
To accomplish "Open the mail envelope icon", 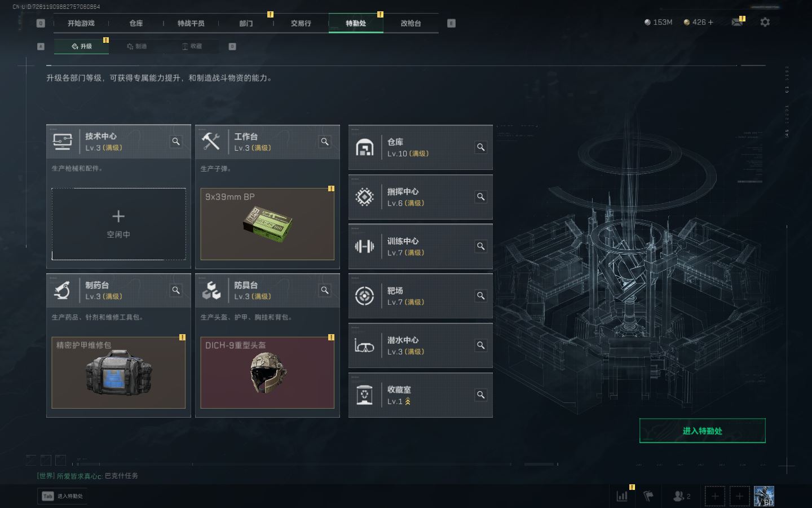I will tap(737, 22).
